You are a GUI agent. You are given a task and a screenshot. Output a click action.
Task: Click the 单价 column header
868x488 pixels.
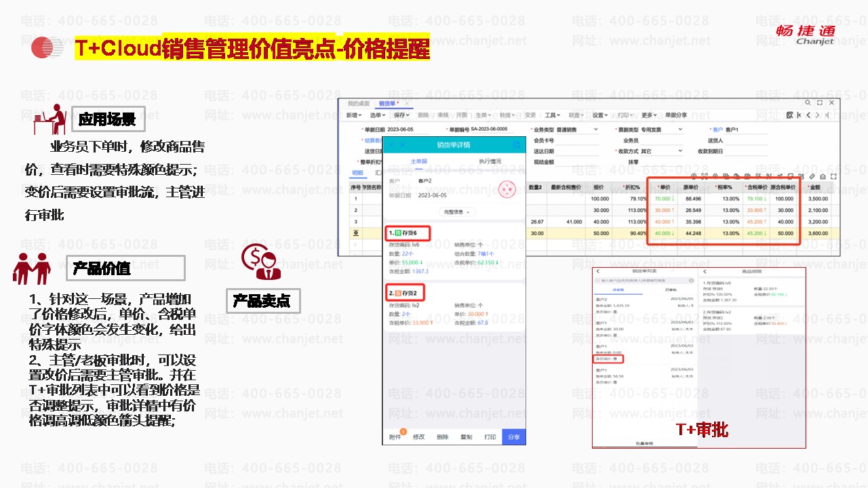663,186
